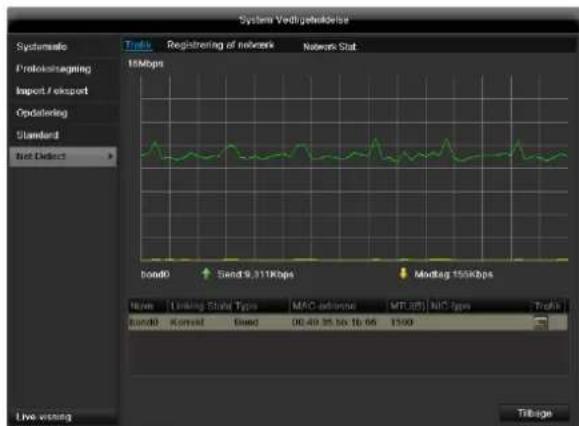
Task: Click the Navn column header
Action: coord(142,306)
